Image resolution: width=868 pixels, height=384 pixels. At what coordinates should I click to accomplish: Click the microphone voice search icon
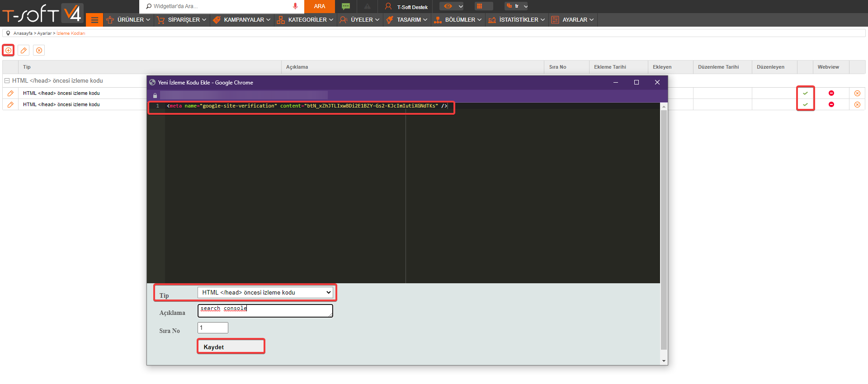(295, 6)
